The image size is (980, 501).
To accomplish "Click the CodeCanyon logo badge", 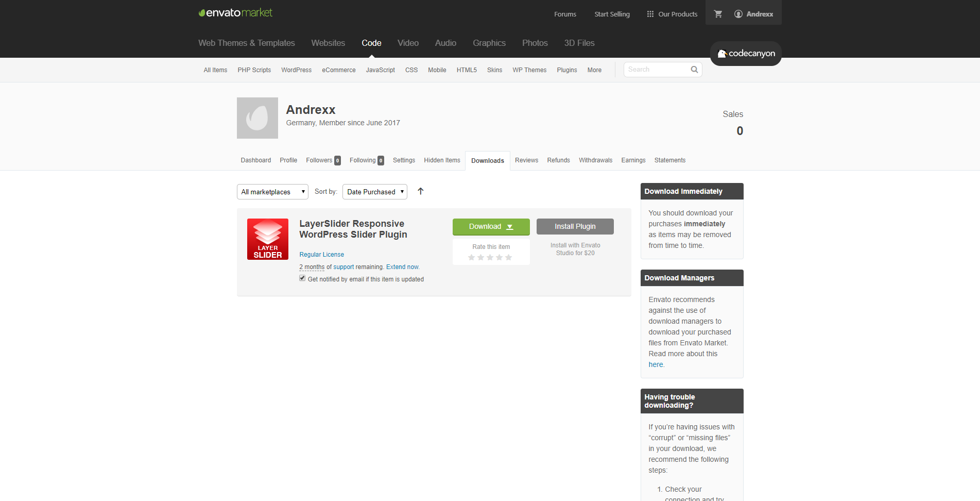I will coord(746,54).
